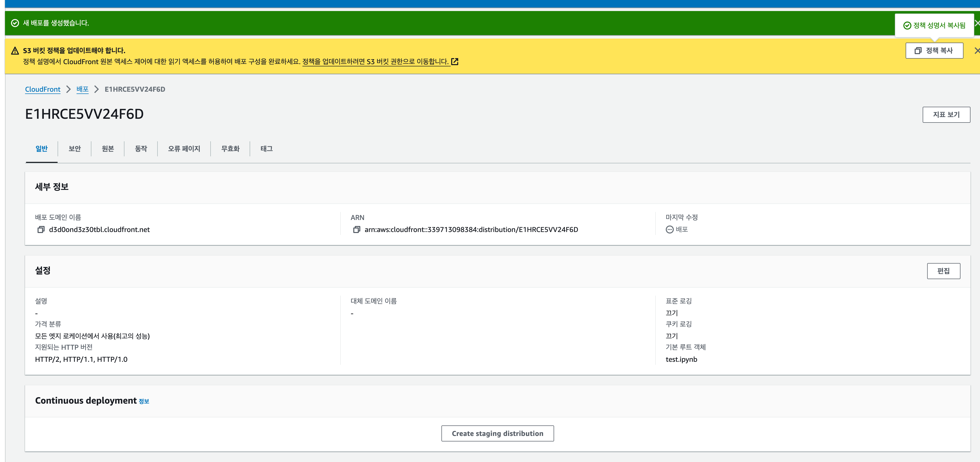The image size is (980, 462).
Task: Click the HTTP/2, HTTP/1.1, HTTP/1.0 value
Action: [81, 359]
